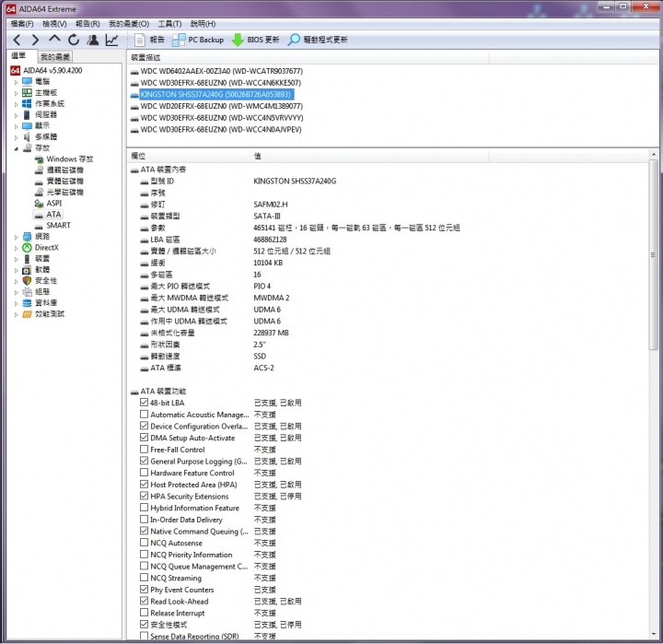
Task: Toggle Host Protected Area (HPA) checkbox
Action: pyautogui.click(x=145, y=484)
